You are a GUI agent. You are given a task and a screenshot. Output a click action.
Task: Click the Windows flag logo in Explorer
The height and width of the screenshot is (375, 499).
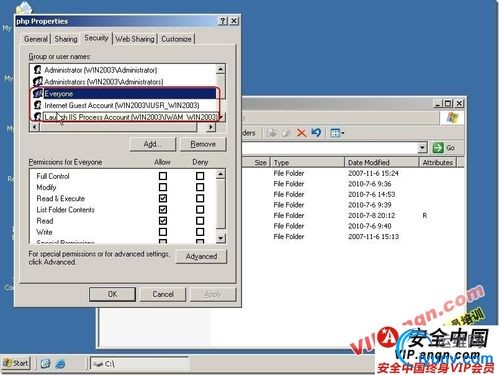452,118
